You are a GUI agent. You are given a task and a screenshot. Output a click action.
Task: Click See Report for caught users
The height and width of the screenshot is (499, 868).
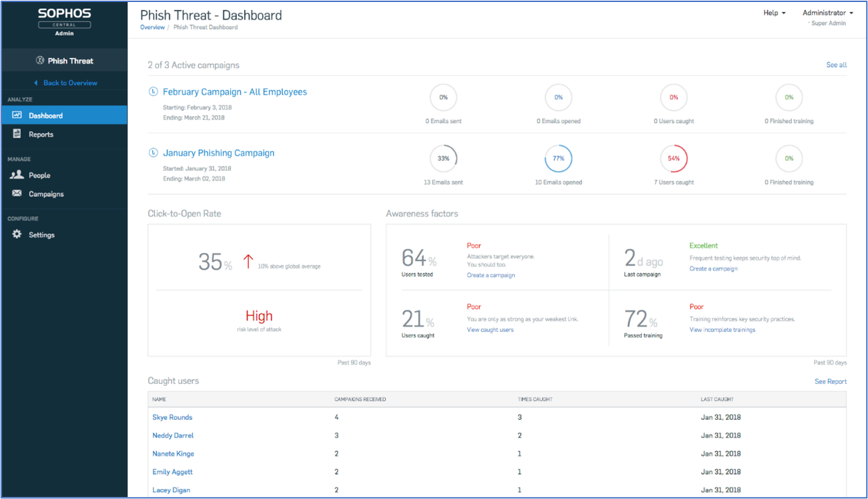coord(831,381)
